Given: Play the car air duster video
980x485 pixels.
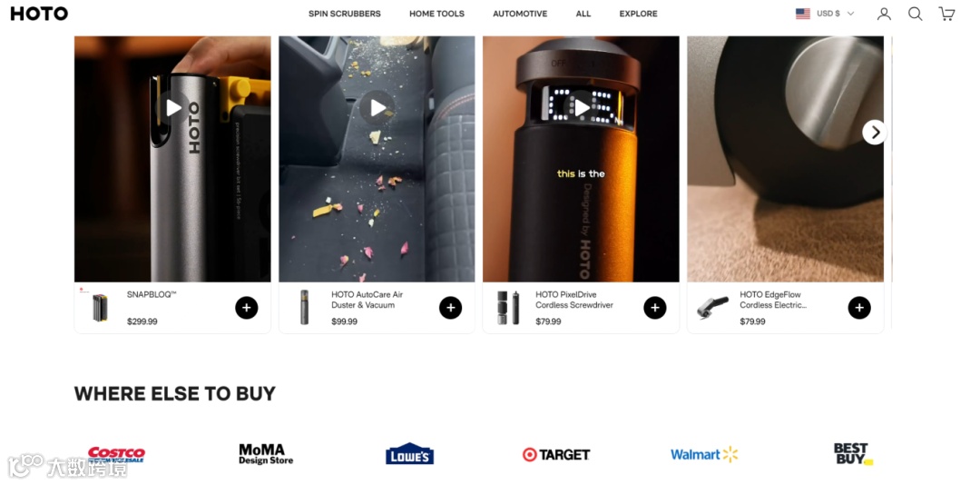Looking at the screenshot, I should (x=377, y=108).
